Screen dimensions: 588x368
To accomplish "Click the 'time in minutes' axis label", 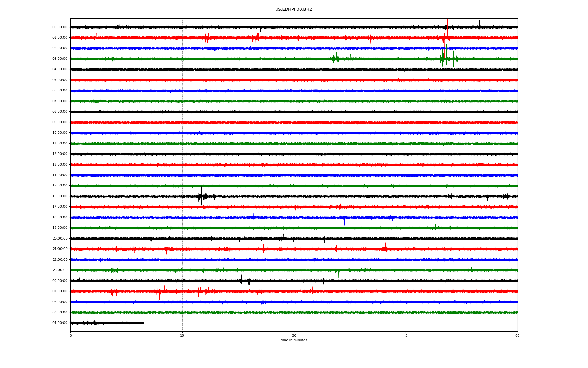I will (x=294, y=340).
